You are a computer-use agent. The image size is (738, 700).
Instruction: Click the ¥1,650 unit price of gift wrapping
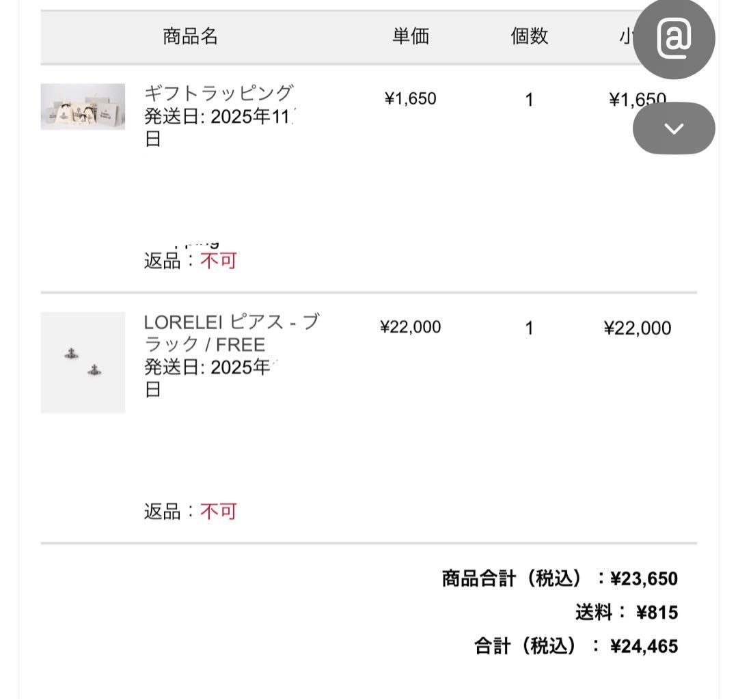click(409, 98)
